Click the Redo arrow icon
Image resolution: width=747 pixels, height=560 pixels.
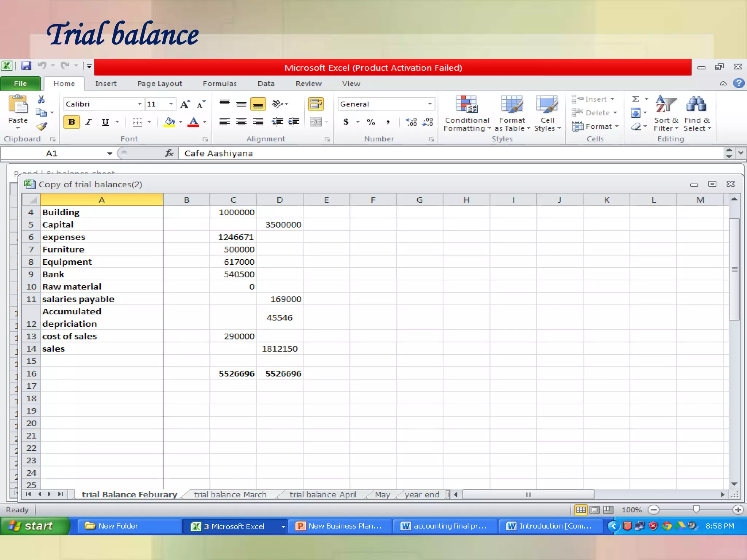[65, 66]
